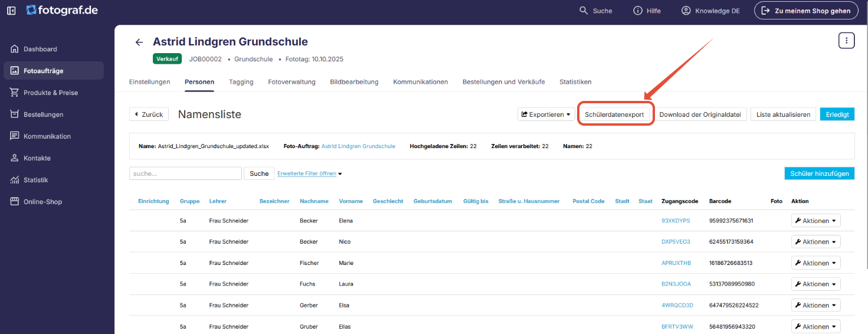Open access code 93XKDYPS
The height and width of the screenshot is (334, 868).
[676, 221]
